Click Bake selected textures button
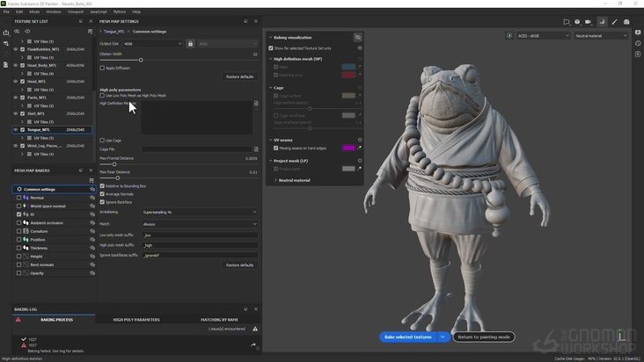Viewport: 644px width, 362px height. pyautogui.click(x=408, y=337)
